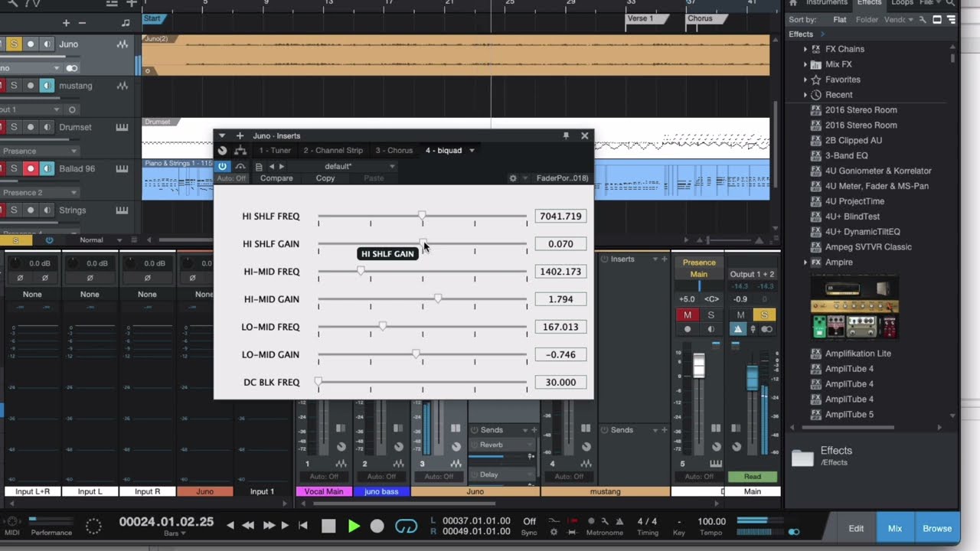The image size is (980, 551).
Task: Click the Copy button in plugin header
Action: click(325, 178)
